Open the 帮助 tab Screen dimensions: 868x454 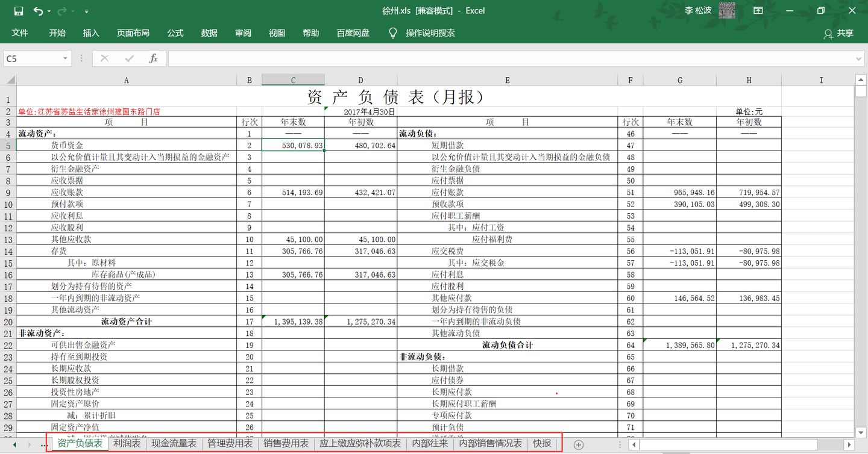click(311, 33)
